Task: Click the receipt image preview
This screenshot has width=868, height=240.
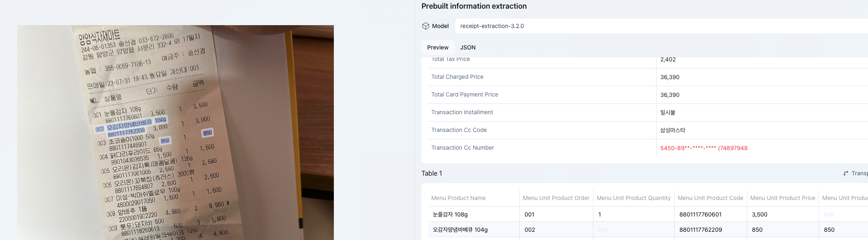Action: (175, 132)
